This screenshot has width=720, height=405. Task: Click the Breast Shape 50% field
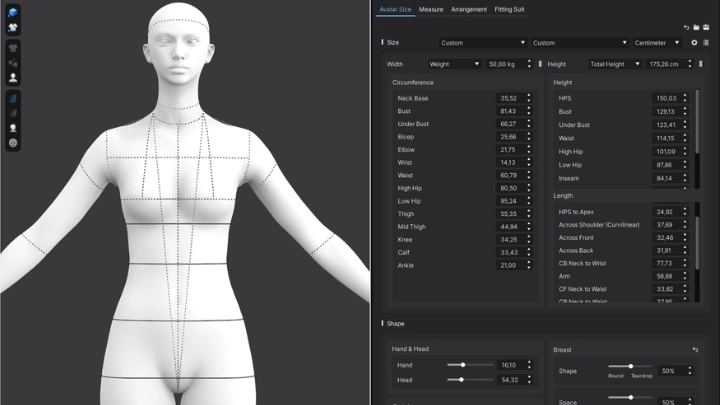671,371
